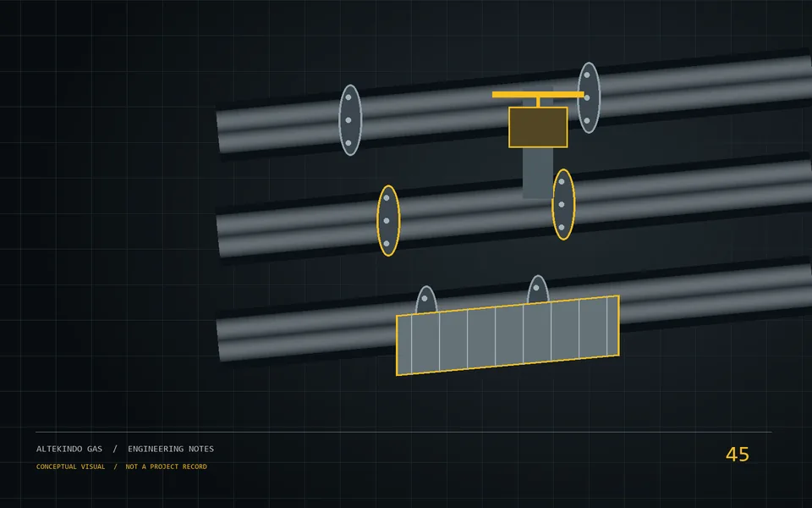The width and height of the screenshot is (812, 508).
Task: Click the yellow-outlined segmented pipe sleeve
Action: 507,335
